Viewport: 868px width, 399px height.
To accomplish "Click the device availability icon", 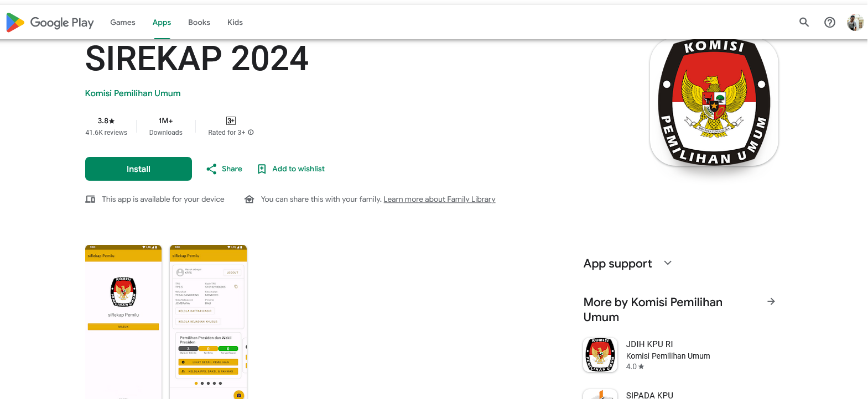I will tap(90, 199).
